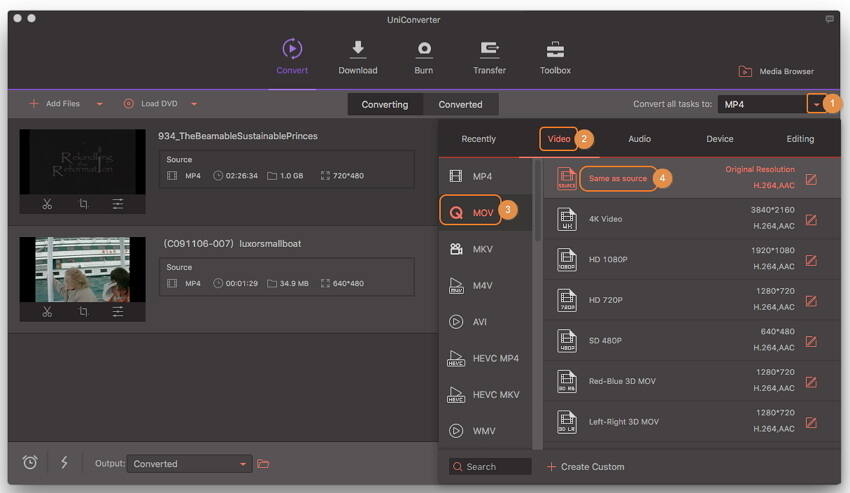Select the Audio format tab
Image resolution: width=850 pixels, height=493 pixels.
639,139
